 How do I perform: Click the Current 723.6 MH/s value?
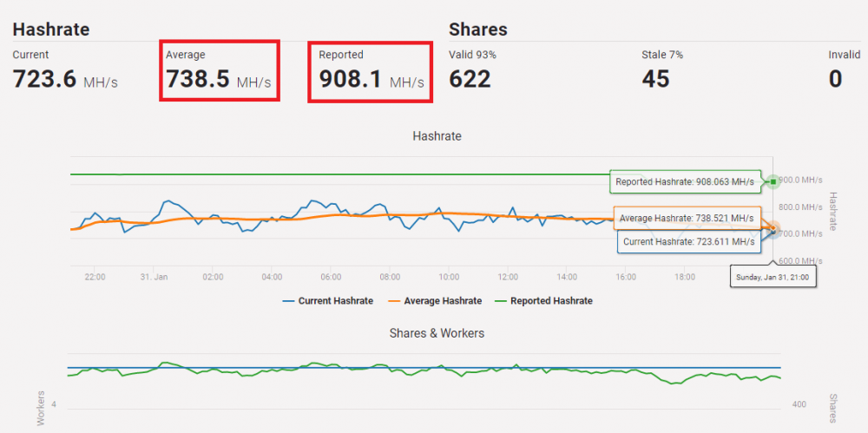point(65,80)
